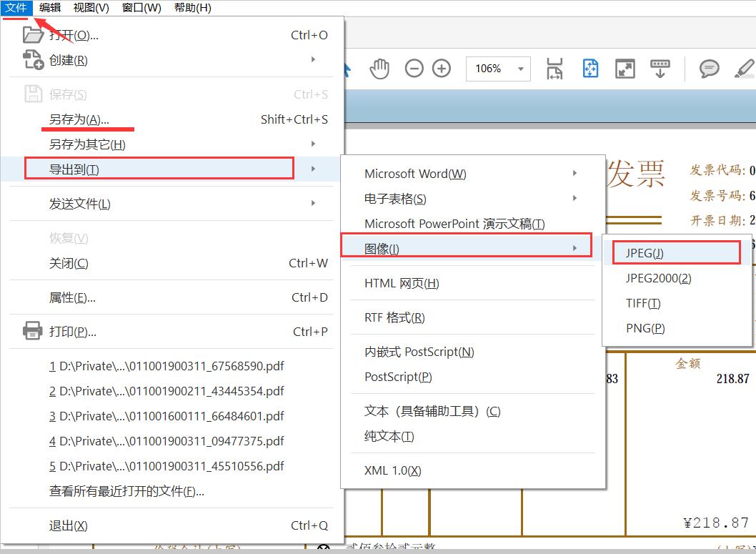
Task: Zoom in using the plus icon
Action: coord(442,69)
